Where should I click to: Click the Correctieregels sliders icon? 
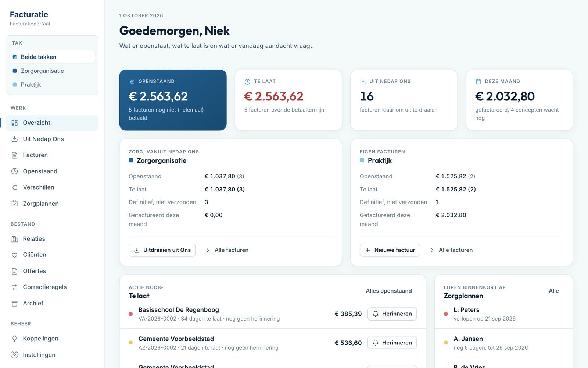click(15, 287)
